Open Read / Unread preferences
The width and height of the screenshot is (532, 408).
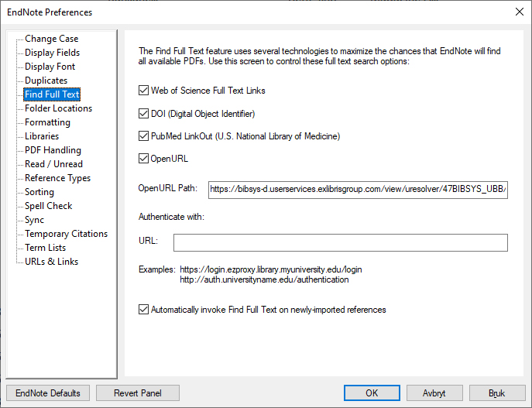pos(53,164)
